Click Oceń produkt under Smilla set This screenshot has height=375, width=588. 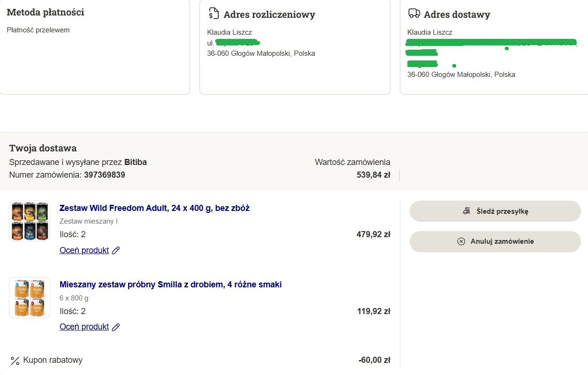[84, 327]
